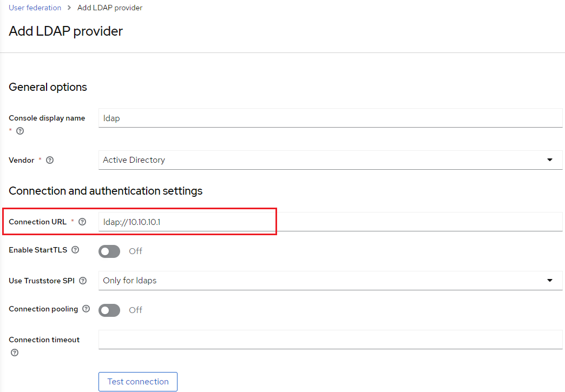The width and height of the screenshot is (565, 392).
Task: Focus the Console display name field
Action: click(330, 118)
